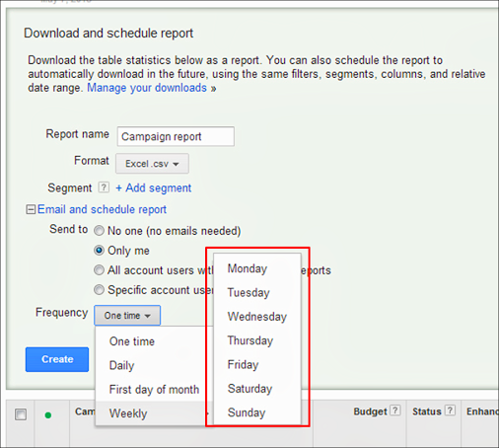Click the '+ Add segment' link
The image size is (499, 448).
click(x=154, y=187)
